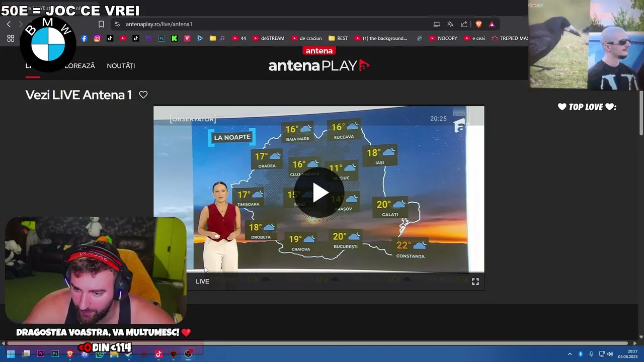Open the '44' YouTube bookmark

[x=239, y=38]
